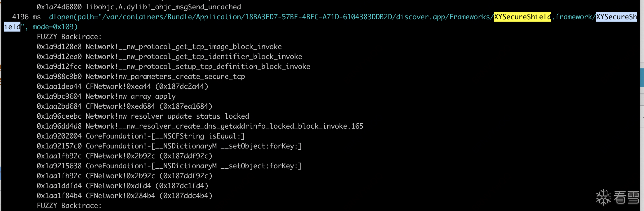Click the CFNetwork!0x284b4 backtrace line

pyautogui.click(x=124, y=196)
